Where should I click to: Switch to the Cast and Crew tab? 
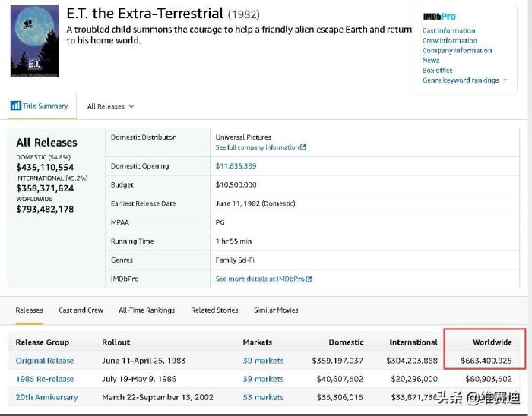click(81, 310)
